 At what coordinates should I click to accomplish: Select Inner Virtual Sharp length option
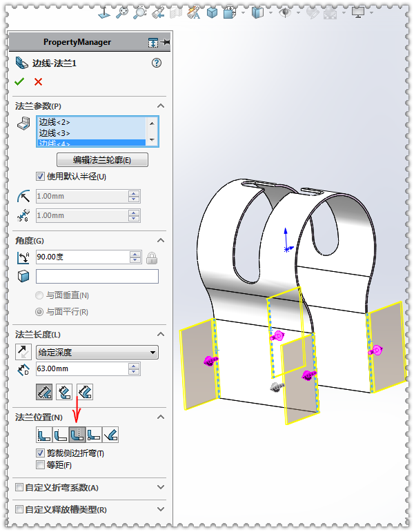point(64,392)
